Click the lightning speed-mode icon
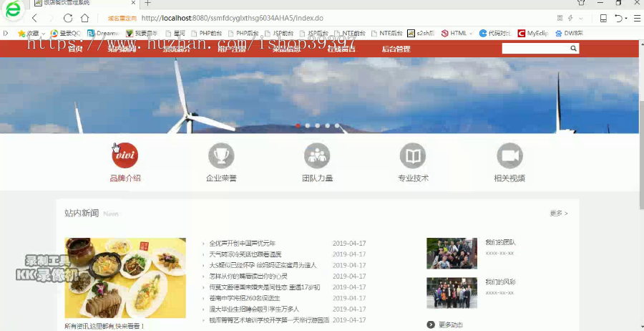644x331 pixels. (x=570, y=18)
